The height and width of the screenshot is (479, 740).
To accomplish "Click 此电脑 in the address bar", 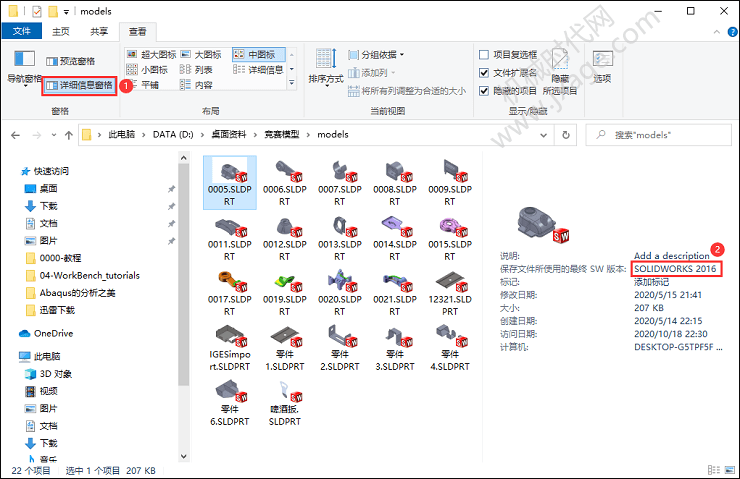I will click(122, 134).
